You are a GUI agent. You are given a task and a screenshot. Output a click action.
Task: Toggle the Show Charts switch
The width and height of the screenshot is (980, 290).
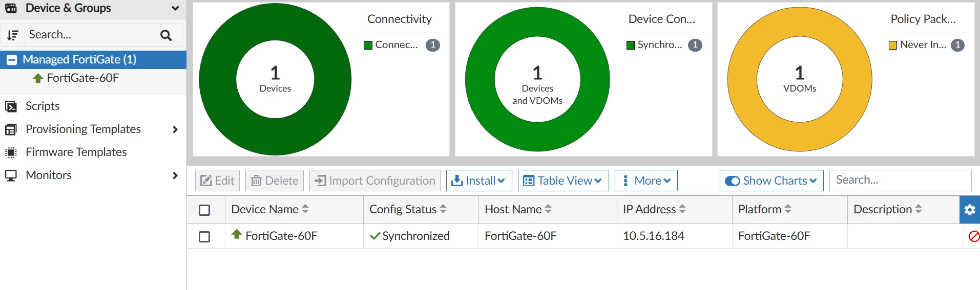coord(733,181)
